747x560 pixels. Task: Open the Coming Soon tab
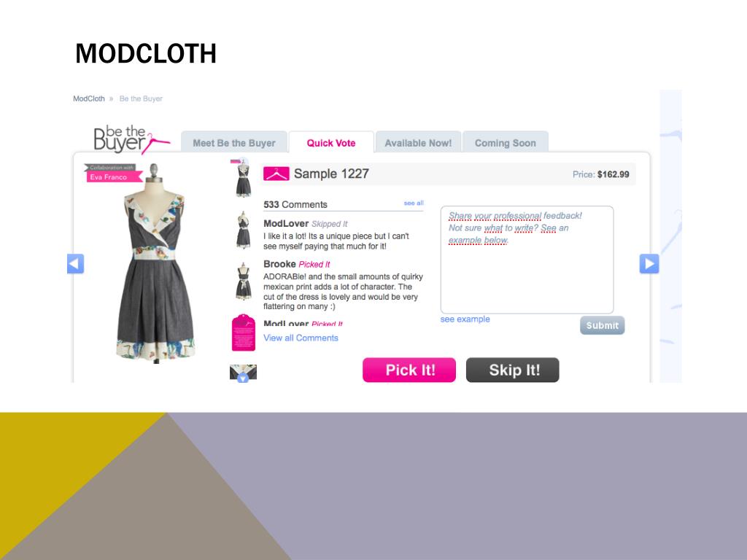click(x=505, y=142)
